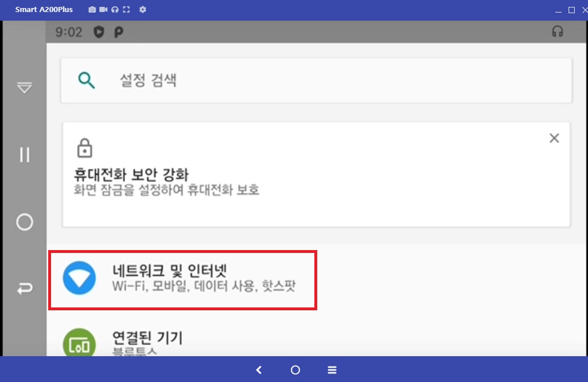
Task: Click the headphones icon in title bar
Action: (x=115, y=10)
